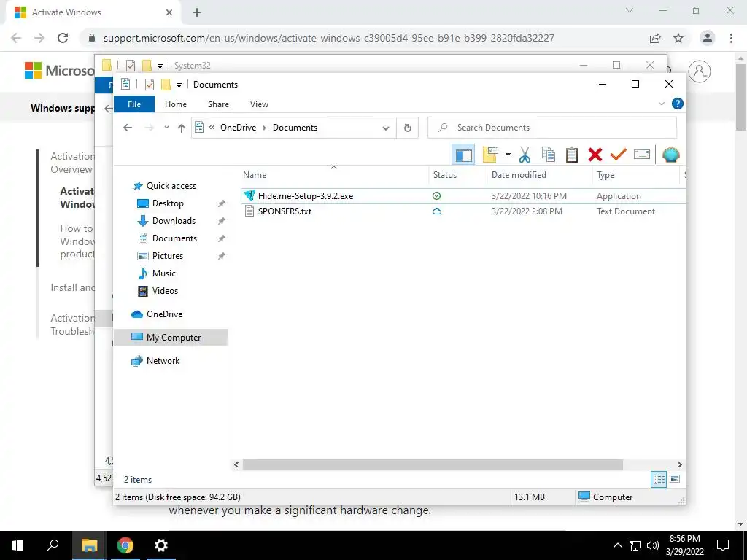
Task: Switch to the Share ribbon tab
Action: (x=218, y=104)
